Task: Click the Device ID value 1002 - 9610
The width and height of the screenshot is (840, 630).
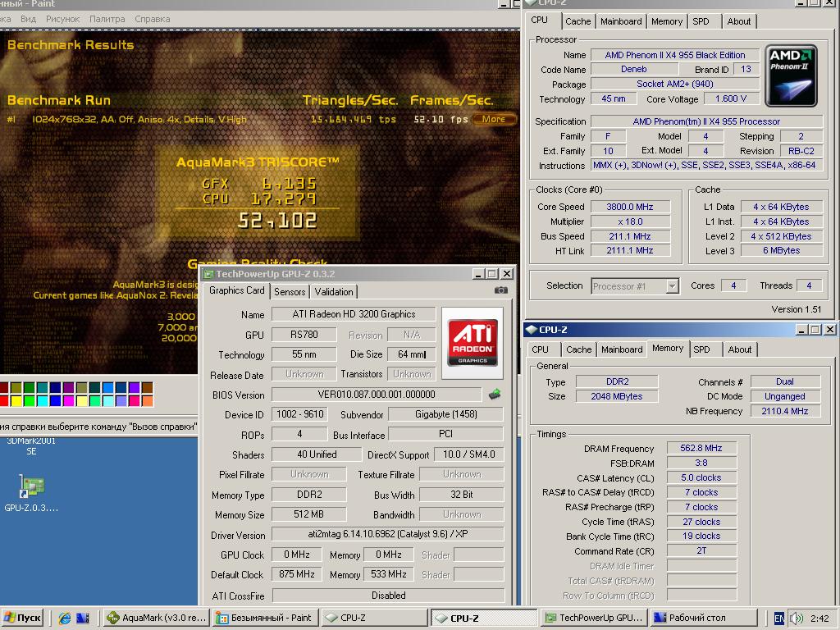Action: (x=299, y=414)
